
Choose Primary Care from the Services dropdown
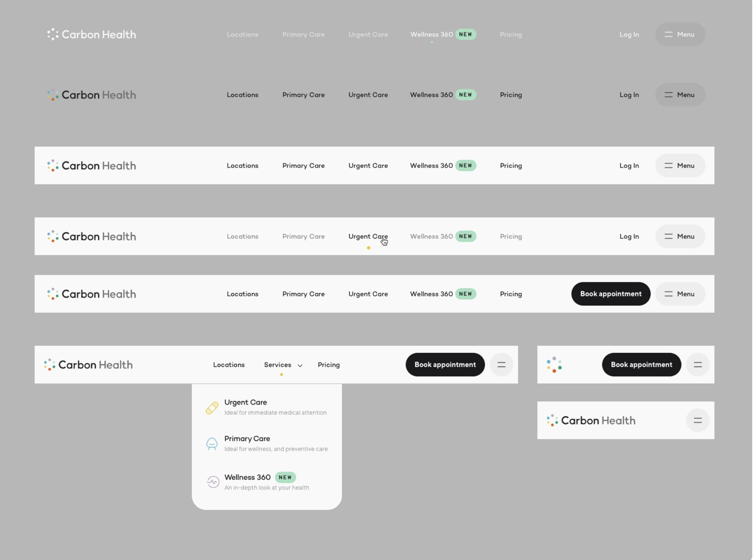(x=247, y=439)
